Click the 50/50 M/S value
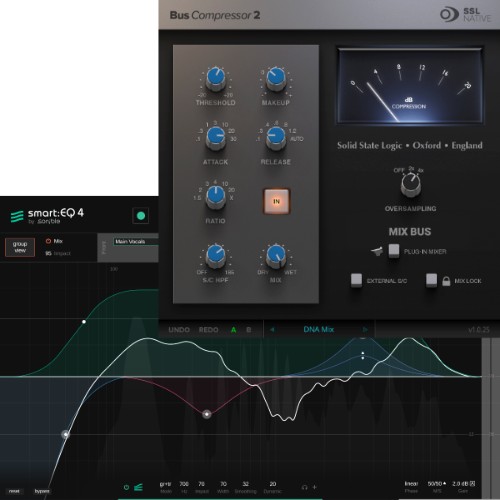Screen dimensions: 500x500 [437, 484]
